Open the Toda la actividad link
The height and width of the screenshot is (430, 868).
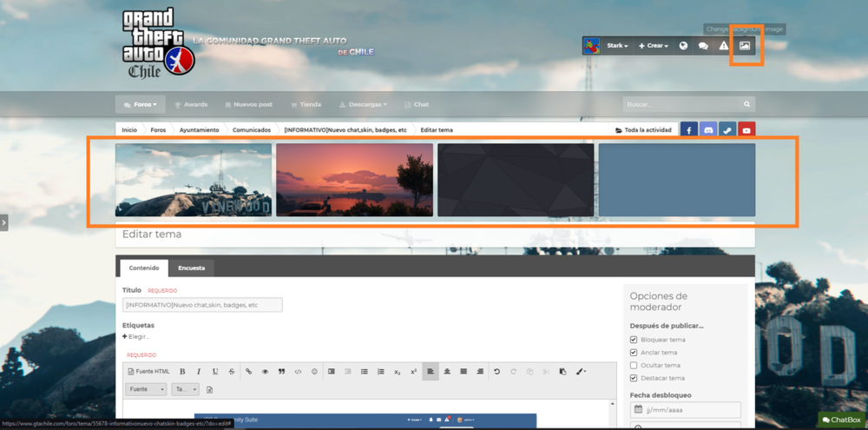click(x=643, y=130)
